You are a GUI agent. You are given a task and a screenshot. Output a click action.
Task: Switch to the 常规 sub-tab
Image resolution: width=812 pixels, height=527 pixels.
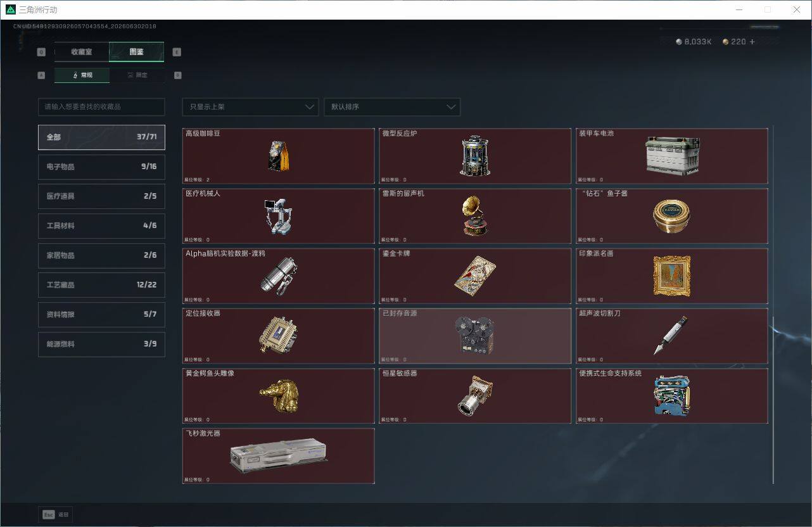pos(82,75)
